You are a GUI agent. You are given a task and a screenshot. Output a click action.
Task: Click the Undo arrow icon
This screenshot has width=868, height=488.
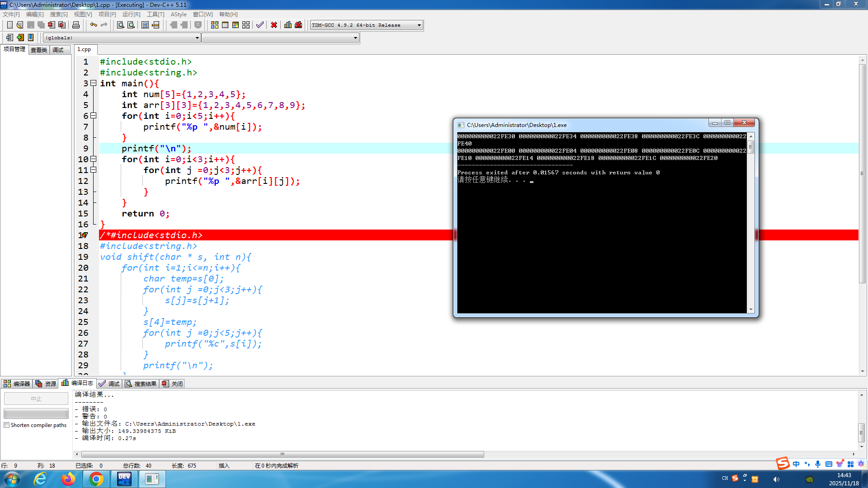pos(93,25)
